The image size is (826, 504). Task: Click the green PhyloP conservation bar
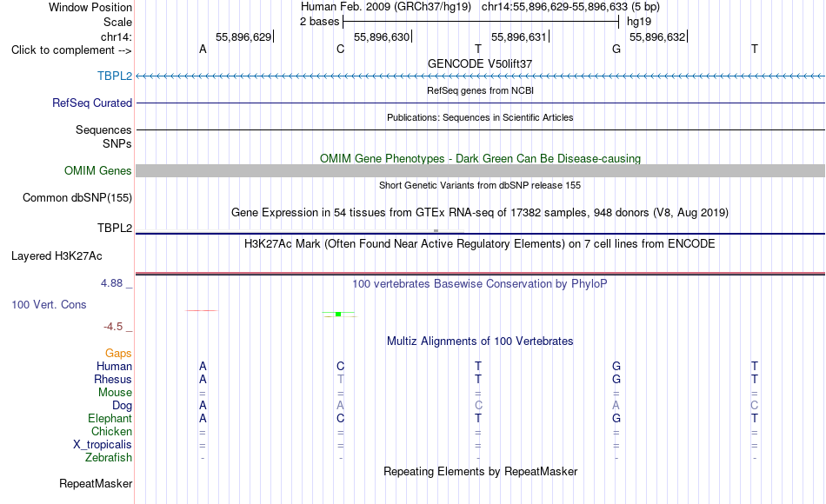[338, 314]
